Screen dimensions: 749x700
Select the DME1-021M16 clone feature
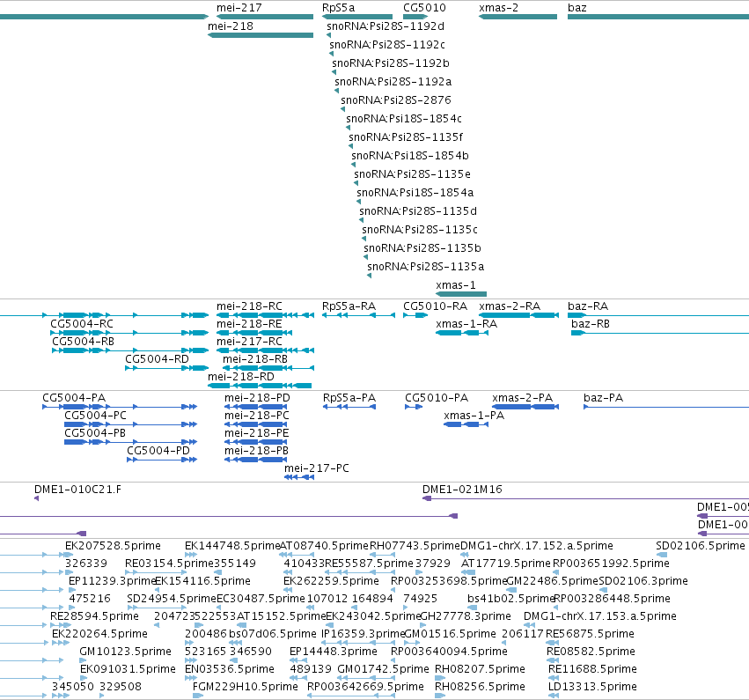coord(585,499)
